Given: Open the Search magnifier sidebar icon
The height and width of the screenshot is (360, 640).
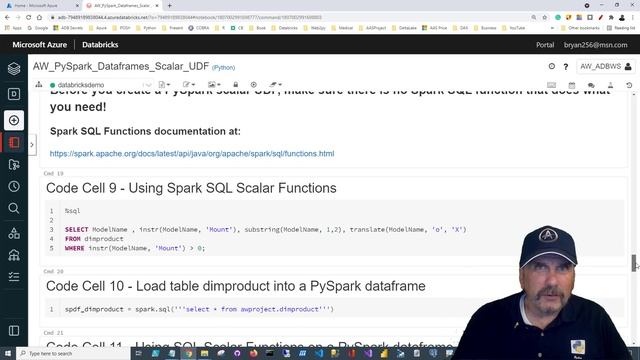Looking at the screenshot, I should (14, 208).
